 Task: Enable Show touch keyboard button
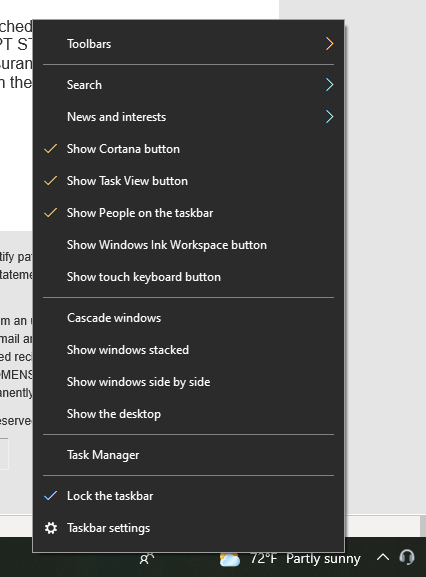click(188, 277)
